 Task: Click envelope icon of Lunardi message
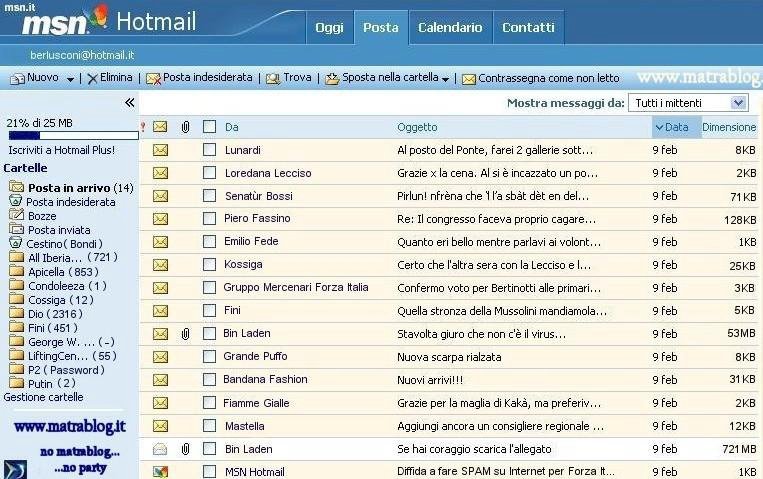pos(160,150)
